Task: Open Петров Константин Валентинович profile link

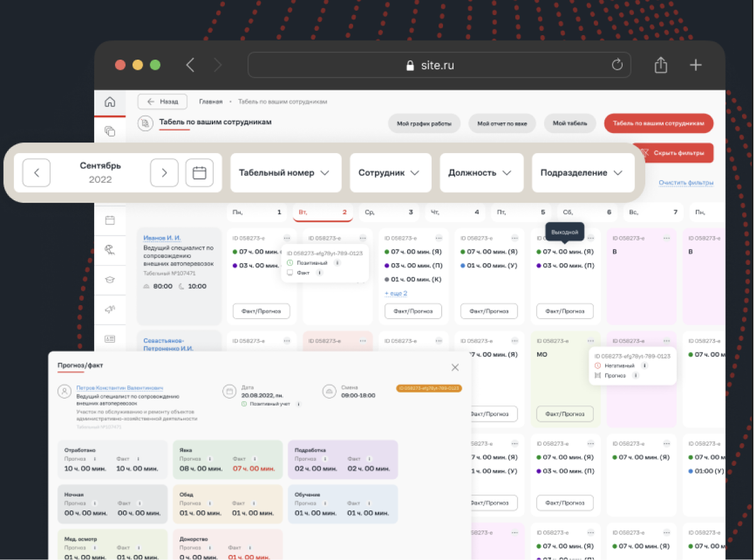Action: (x=120, y=388)
